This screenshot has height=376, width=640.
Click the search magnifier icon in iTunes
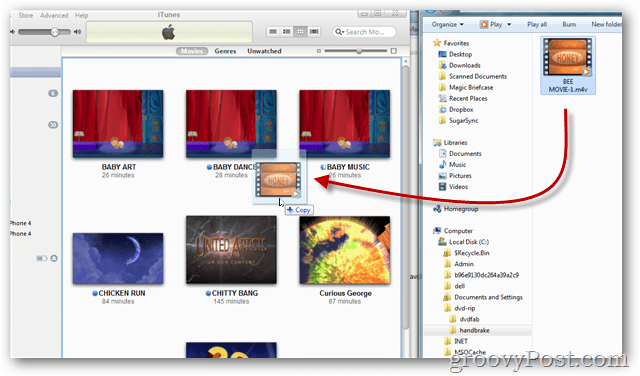339,32
